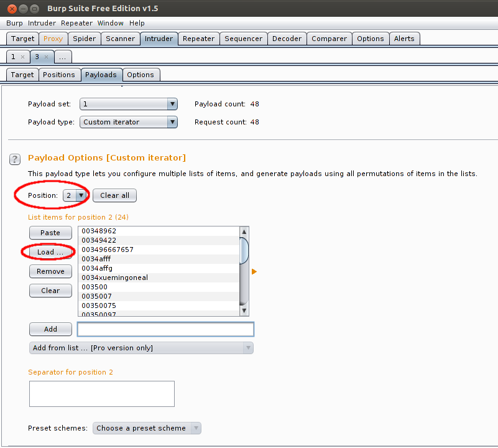Click the list scrollbar down arrow
Image resolution: width=498 pixels, height=448 pixels.
tap(244, 310)
